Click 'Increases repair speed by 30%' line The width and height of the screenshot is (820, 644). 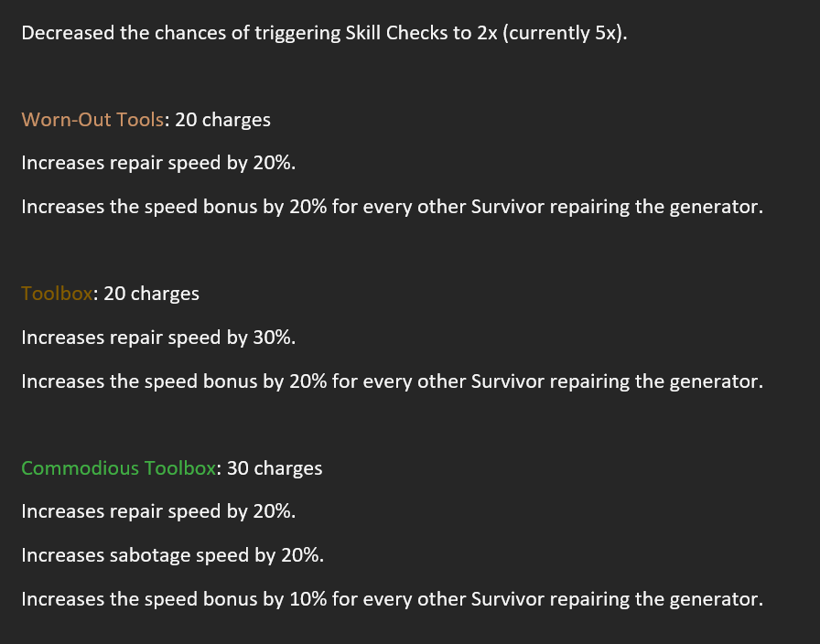click(x=158, y=338)
